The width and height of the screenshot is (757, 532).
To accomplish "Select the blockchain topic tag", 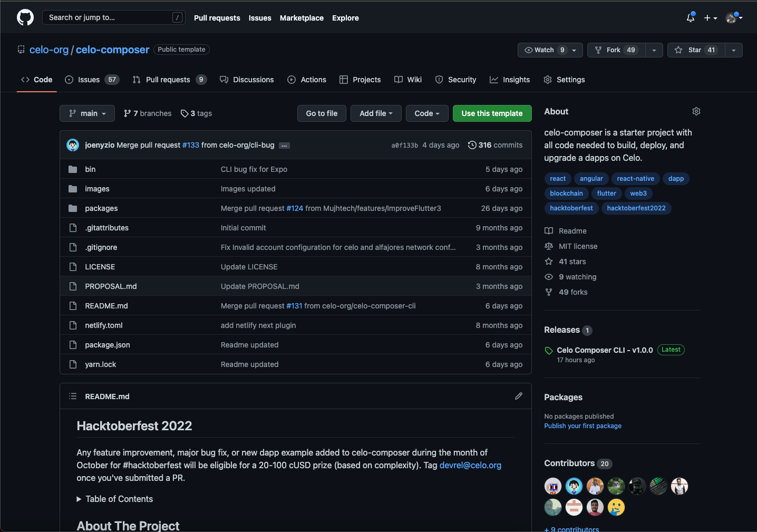I will (x=566, y=194).
